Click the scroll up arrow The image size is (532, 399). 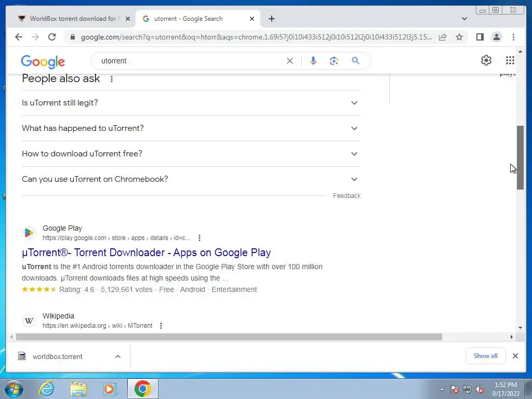coord(521,51)
